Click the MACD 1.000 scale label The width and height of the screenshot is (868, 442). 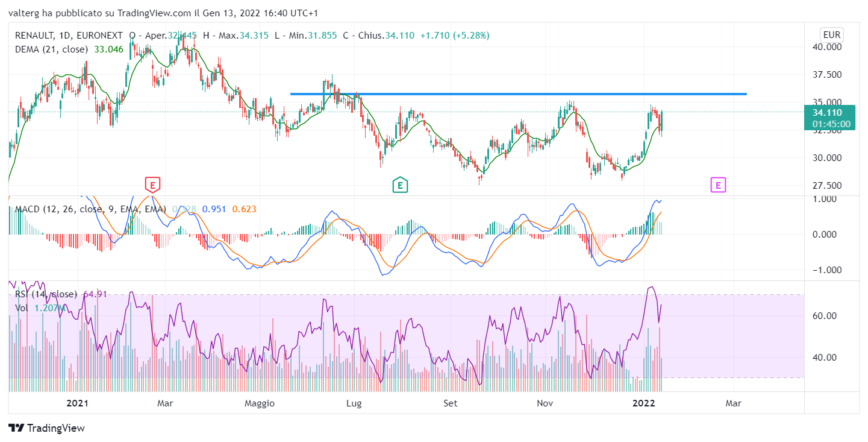coord(825,198)
